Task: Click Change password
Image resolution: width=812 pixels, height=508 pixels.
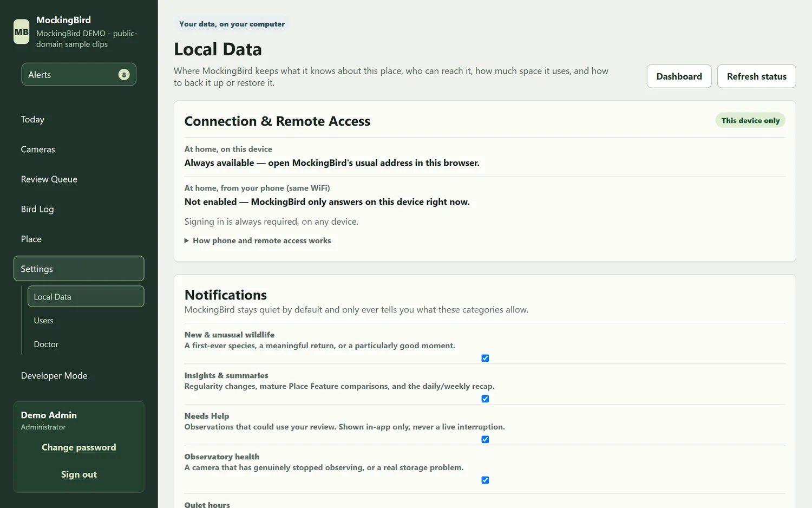Action: [79, 447]
